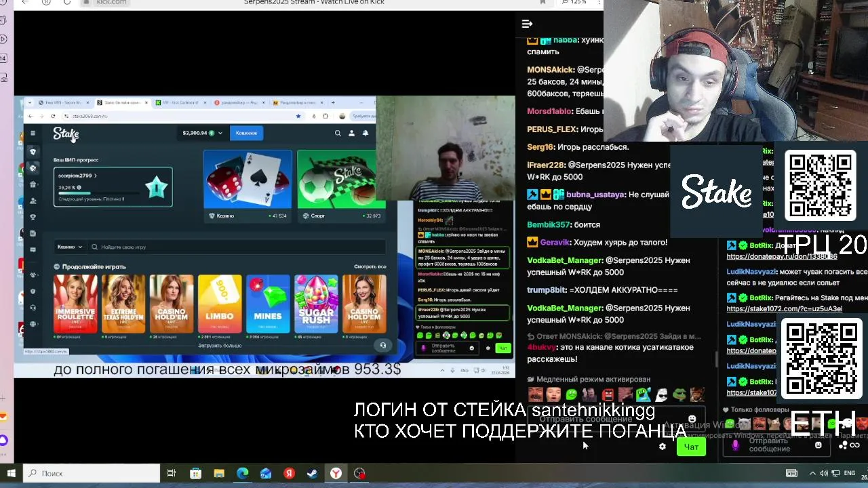
Task: Click the green Чат send button
Action: coord(691,447)
